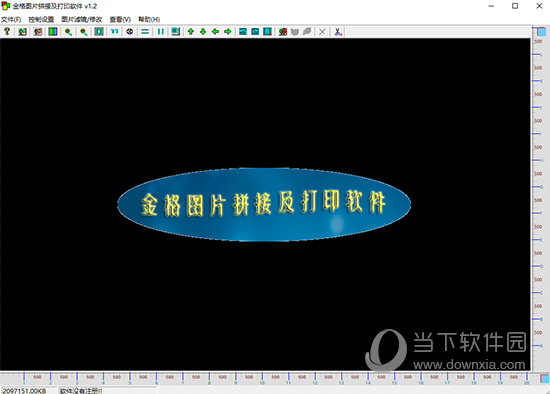Viewport: 550px width, 394px height.
Task: Click the gray X delete toolbar icon
Action: tap(322, 32)
